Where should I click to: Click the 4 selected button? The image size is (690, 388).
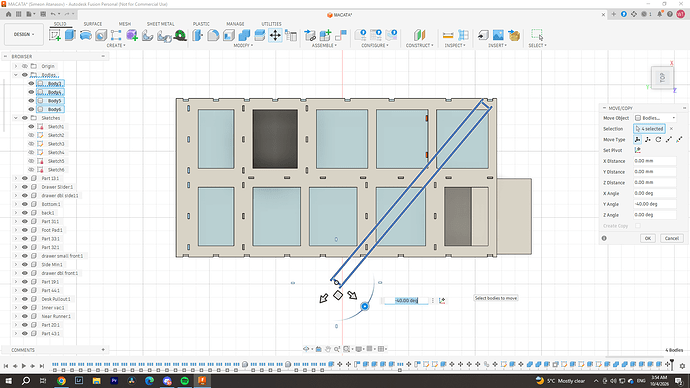tap(650, 128)
